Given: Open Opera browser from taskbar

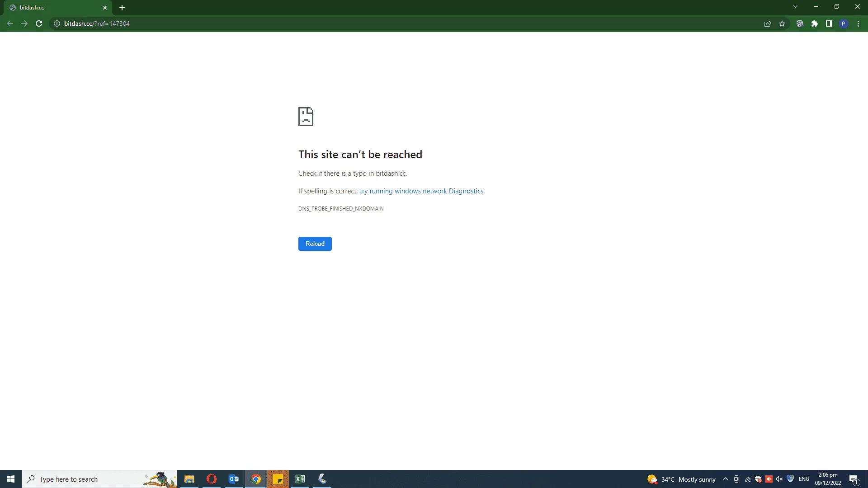Looking at the screenshot, I should tap(212, 479).
